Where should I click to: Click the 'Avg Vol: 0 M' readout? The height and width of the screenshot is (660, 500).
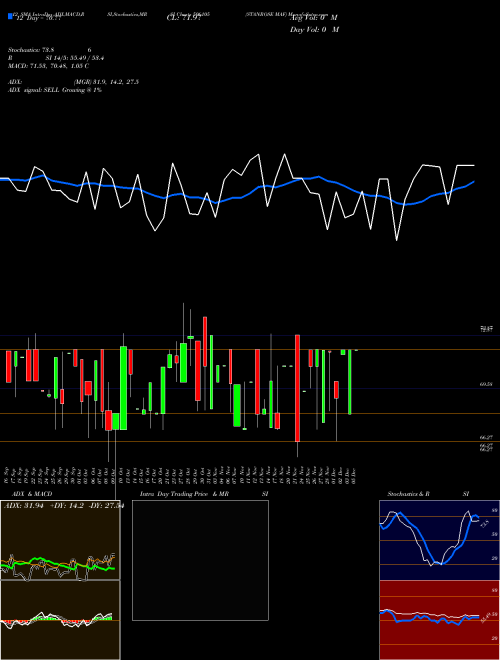click(314, 18)
